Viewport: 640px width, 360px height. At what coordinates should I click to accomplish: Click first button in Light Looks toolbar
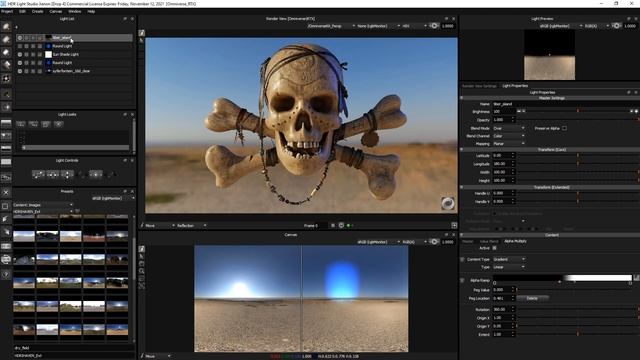tap(20, 124)
